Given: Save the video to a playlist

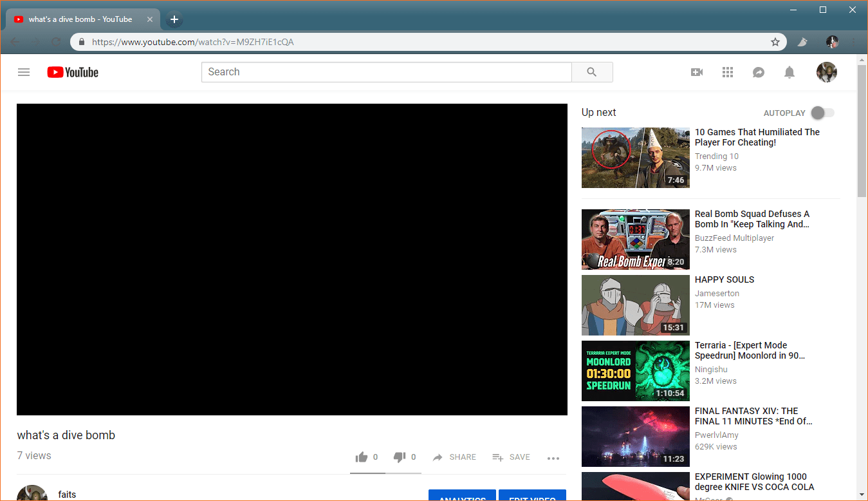Looking at the screenshot, I should click(511, 457).
